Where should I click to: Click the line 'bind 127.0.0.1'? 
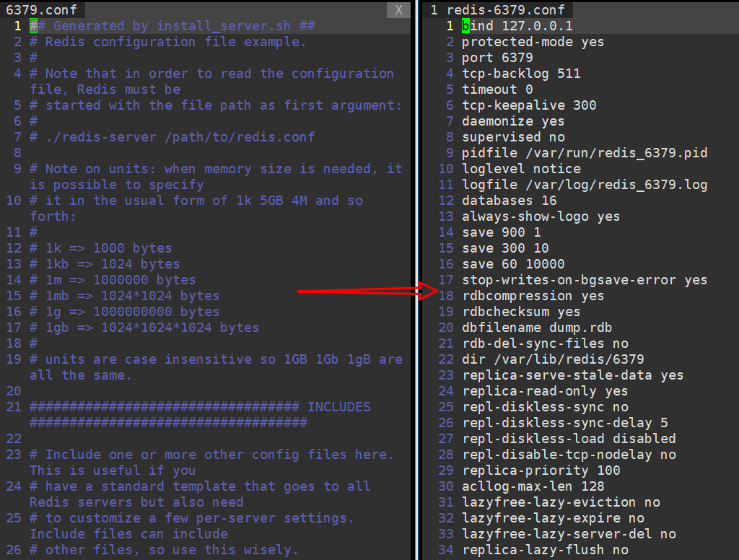(x=517, y=26)
